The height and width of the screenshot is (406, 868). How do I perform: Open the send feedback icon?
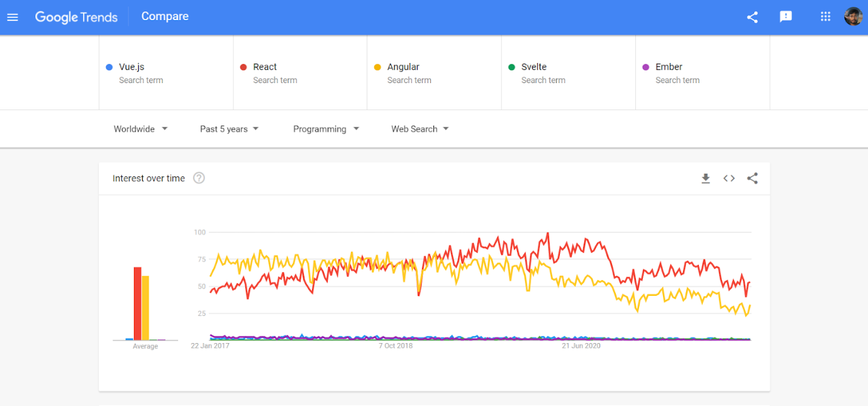[786, 17]
